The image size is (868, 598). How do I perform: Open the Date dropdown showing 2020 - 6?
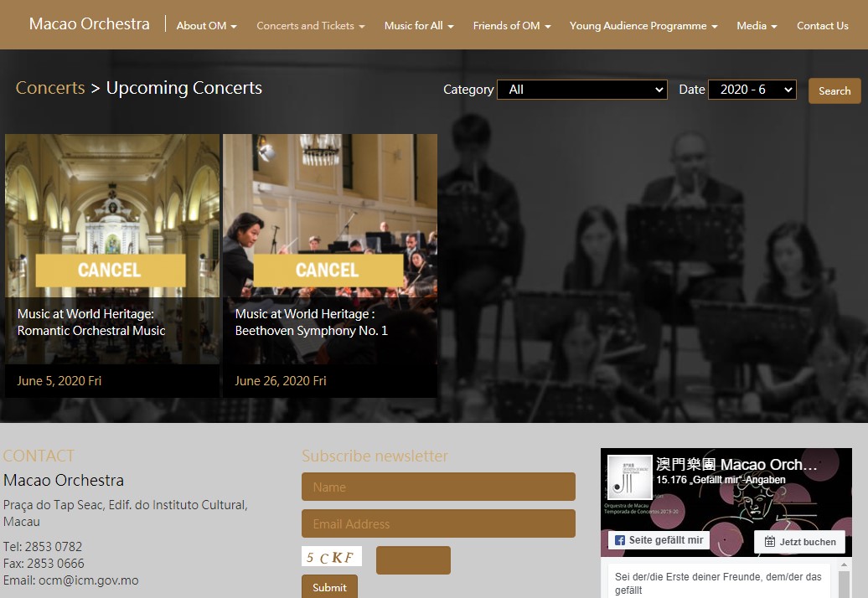coord(752,90)
